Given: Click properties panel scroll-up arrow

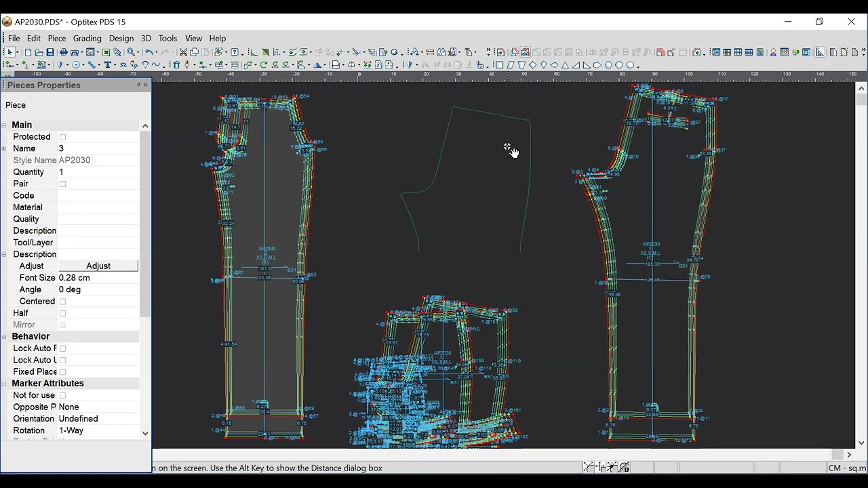Looking at the screenshot, I should (x=145, y=125).
